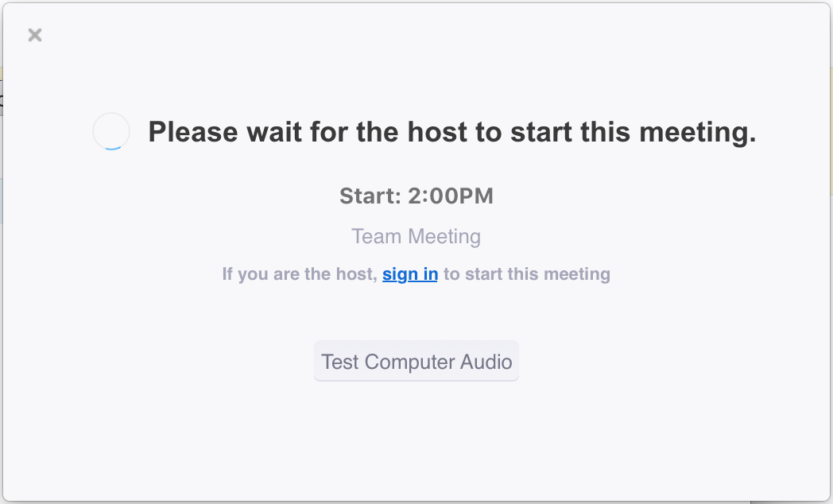Image resolution: width=833 pixels, height=504 pixels.
Task: Click the sign in link
Action: click(410, 274)
